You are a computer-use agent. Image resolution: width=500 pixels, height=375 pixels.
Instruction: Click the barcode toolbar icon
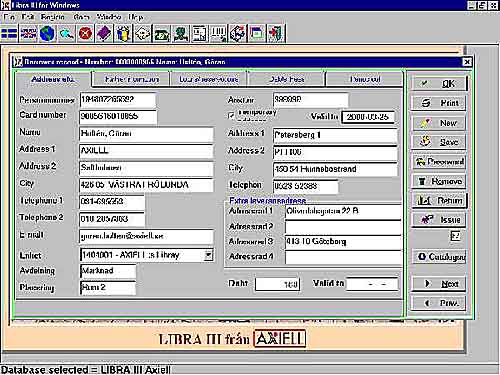(x=218, y=34)
